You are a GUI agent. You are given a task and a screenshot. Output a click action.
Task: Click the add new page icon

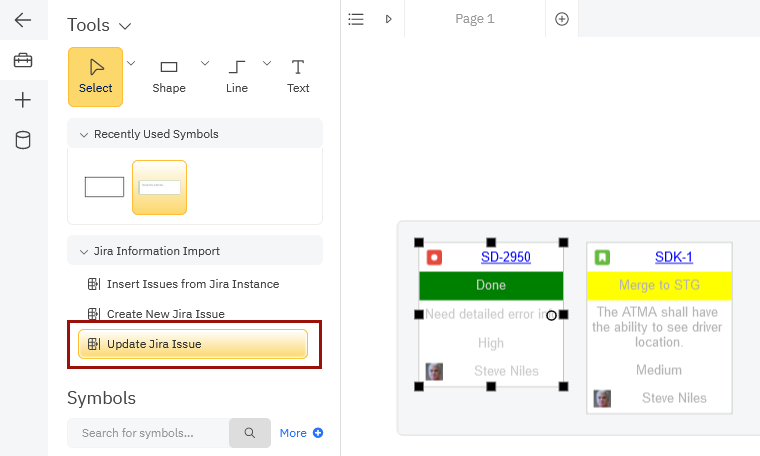coord(562,19)
